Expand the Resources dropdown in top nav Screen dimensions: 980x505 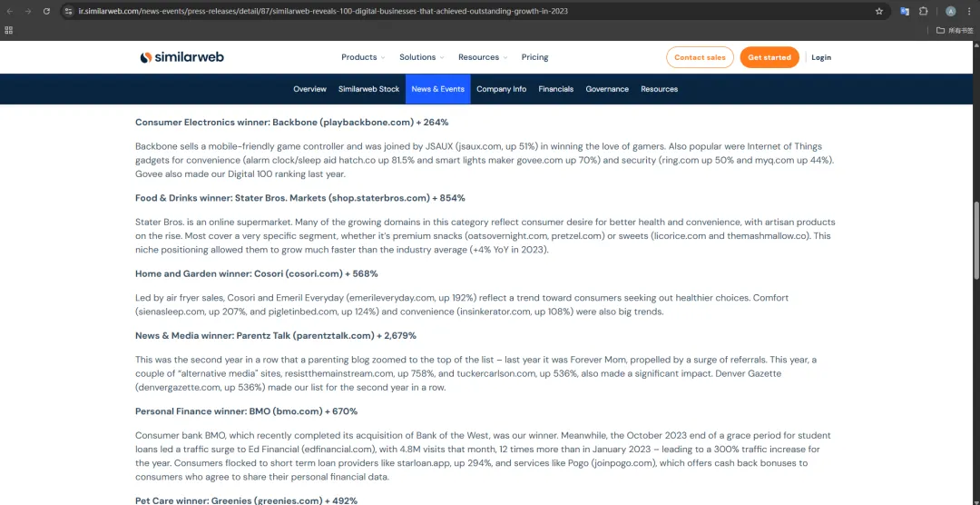[x=482, y=57]
